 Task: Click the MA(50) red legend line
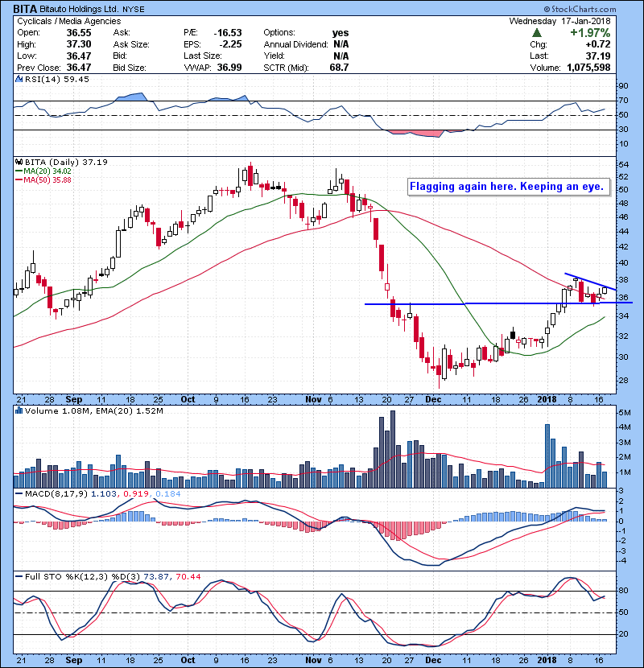[19, 180]
